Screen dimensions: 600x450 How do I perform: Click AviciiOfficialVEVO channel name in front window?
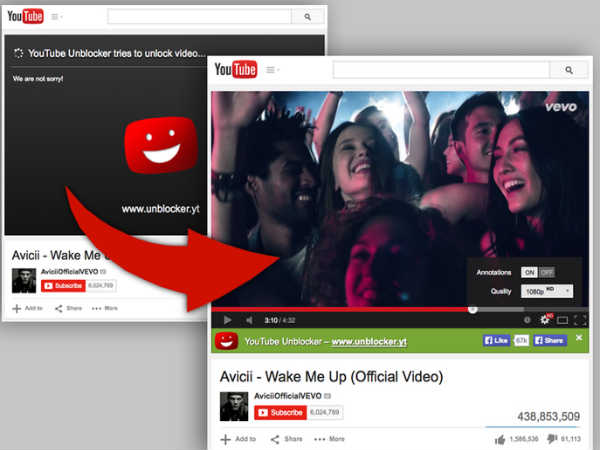coord(288,396)
